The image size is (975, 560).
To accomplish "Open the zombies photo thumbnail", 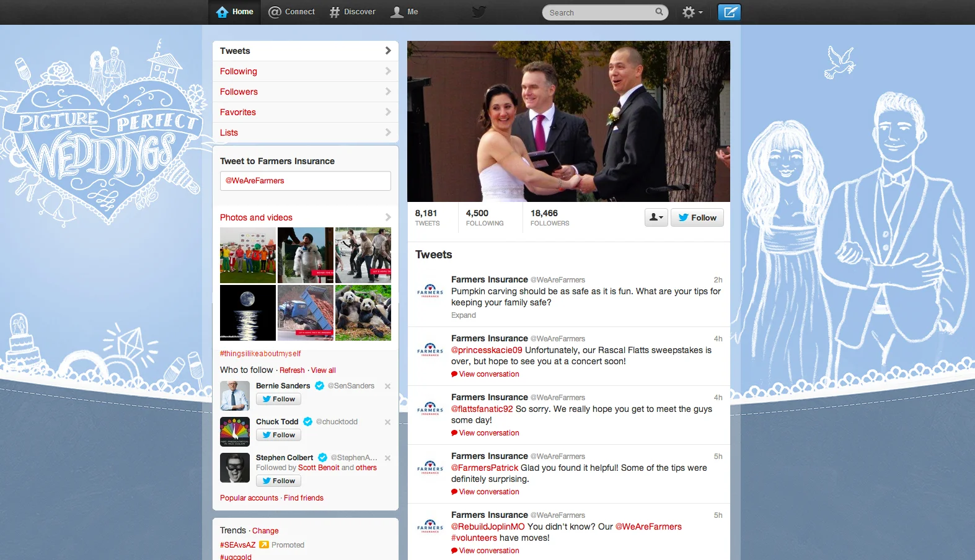I will 363,255.
